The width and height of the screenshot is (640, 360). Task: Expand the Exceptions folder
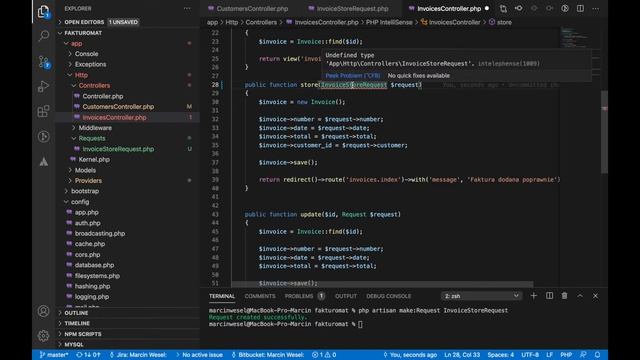pos(128,64)
